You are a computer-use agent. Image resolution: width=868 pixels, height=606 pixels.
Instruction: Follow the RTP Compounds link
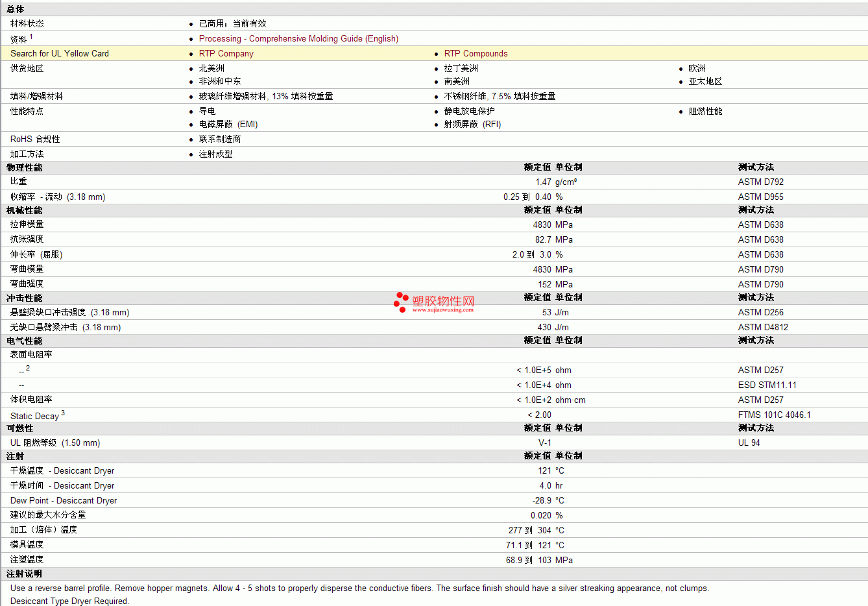click(x=476, y=54)
